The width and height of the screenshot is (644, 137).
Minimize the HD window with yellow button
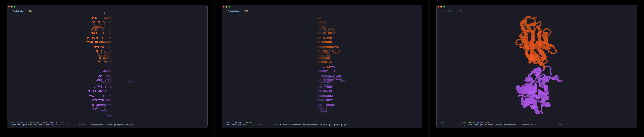pos(227,7)
